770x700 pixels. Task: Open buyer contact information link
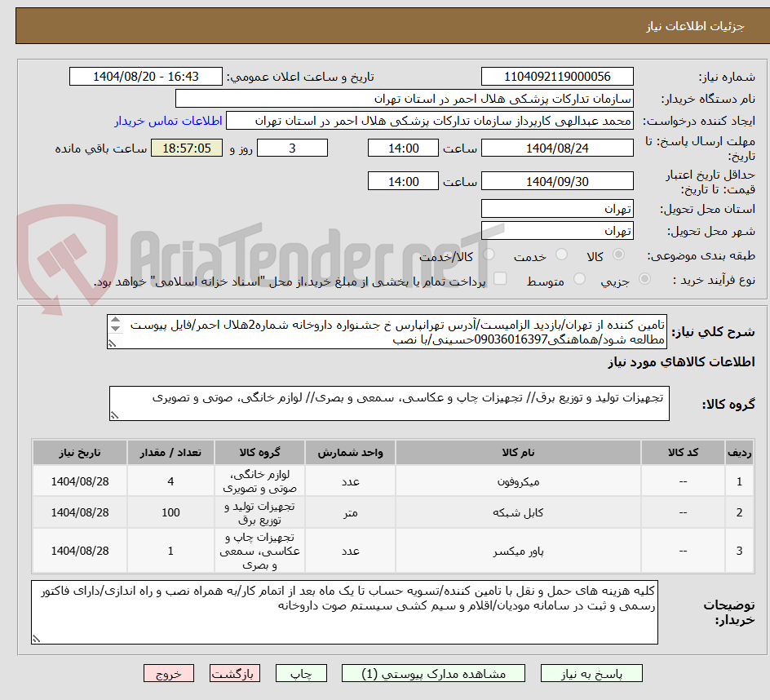(x=168, y=121)
